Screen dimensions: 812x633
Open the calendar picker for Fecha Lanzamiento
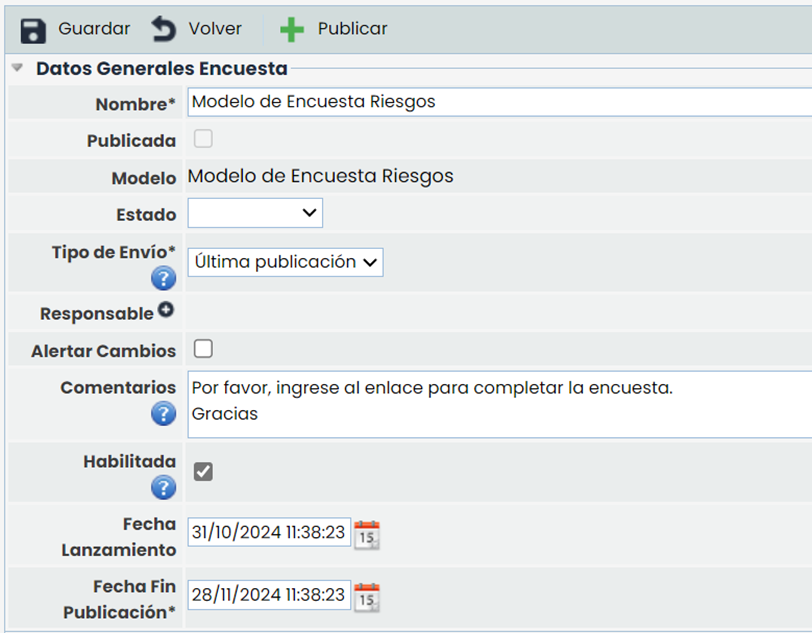coord(366,532)
